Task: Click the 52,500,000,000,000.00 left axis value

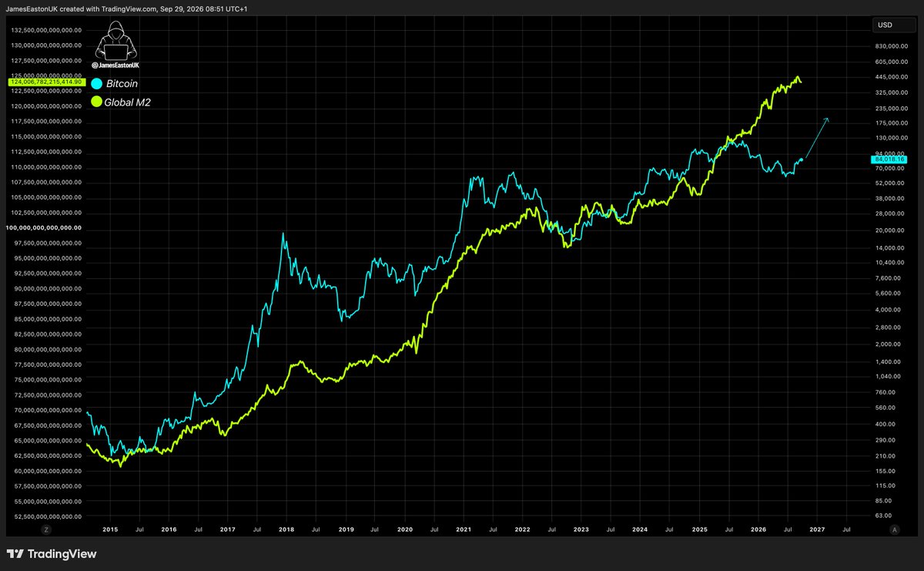Action: pos(48,516)
